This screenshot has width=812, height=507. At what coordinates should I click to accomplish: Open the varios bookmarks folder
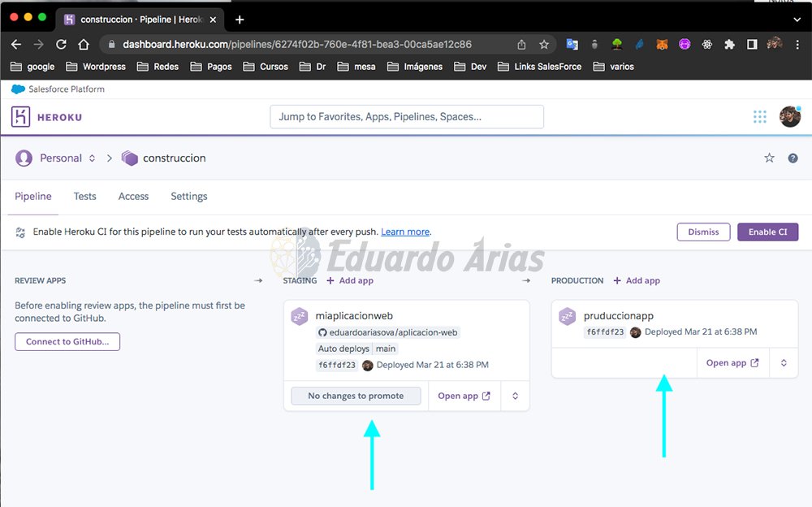point(614,67)
